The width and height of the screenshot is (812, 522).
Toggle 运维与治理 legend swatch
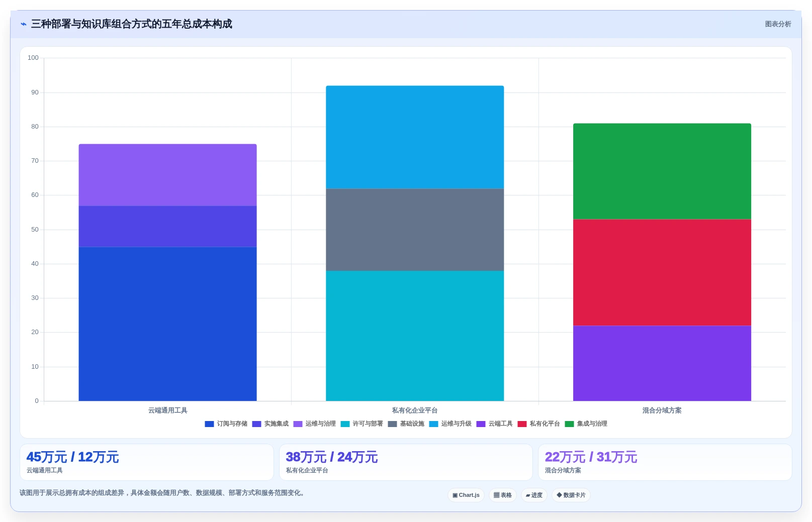tap(298, 424)
